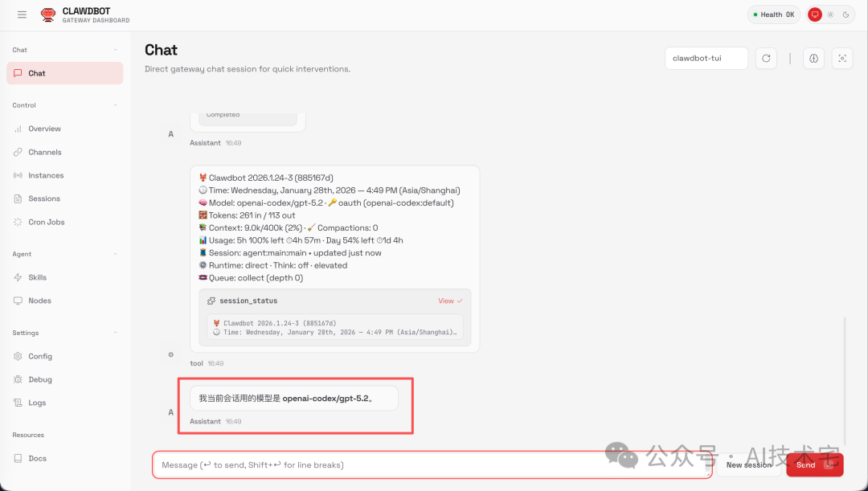Click the Config gear icon
The width and height of the screenshot is (868, 491).
(x=18, y=357)
